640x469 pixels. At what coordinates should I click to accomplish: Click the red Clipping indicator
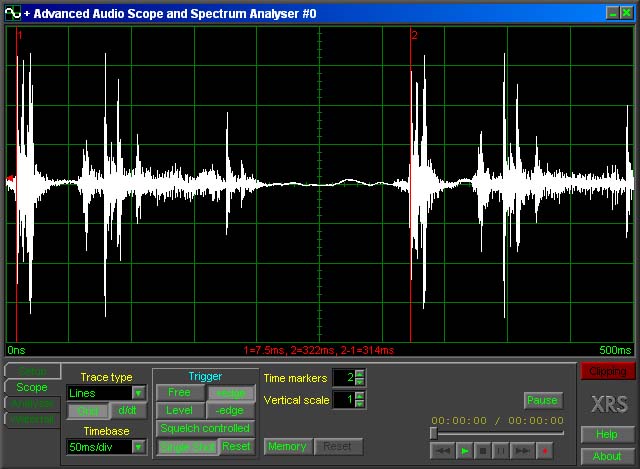[608, 371]
